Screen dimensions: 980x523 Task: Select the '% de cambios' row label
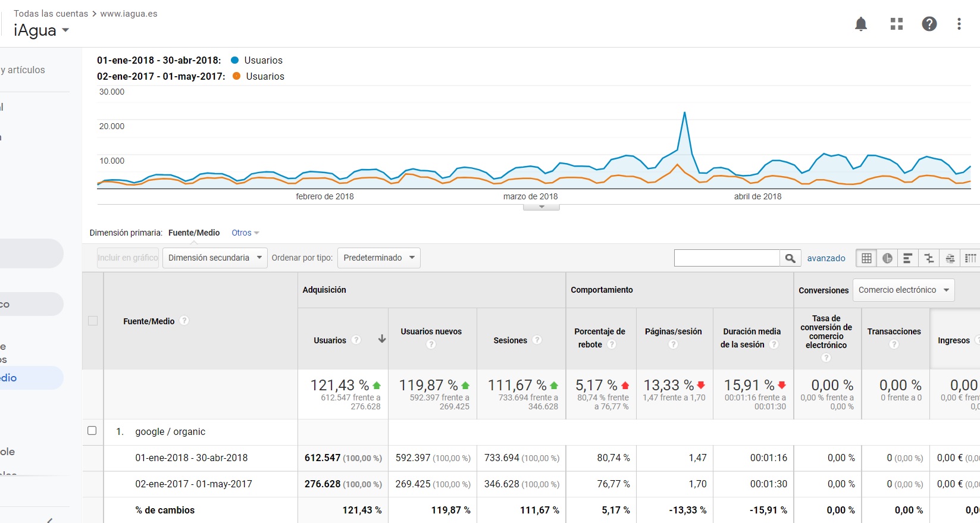click(165, 510)
